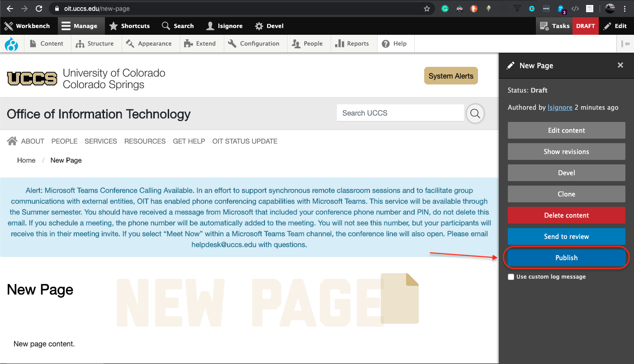Open the Content admin menu

click(x=46, y=44)
